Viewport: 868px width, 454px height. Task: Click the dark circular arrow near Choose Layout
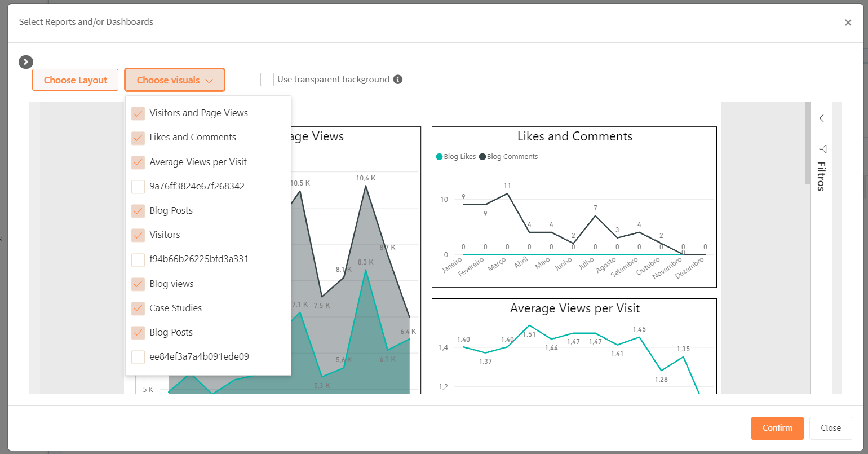point(25,62)
